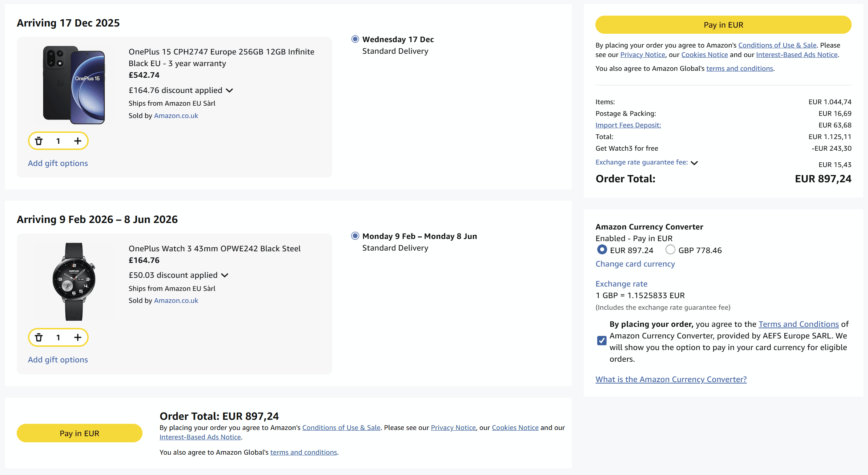The image size is (868, 475).
Task: Click the 1 GBP = 1.1525833 EUR rate
Action: tap(640, 296)
